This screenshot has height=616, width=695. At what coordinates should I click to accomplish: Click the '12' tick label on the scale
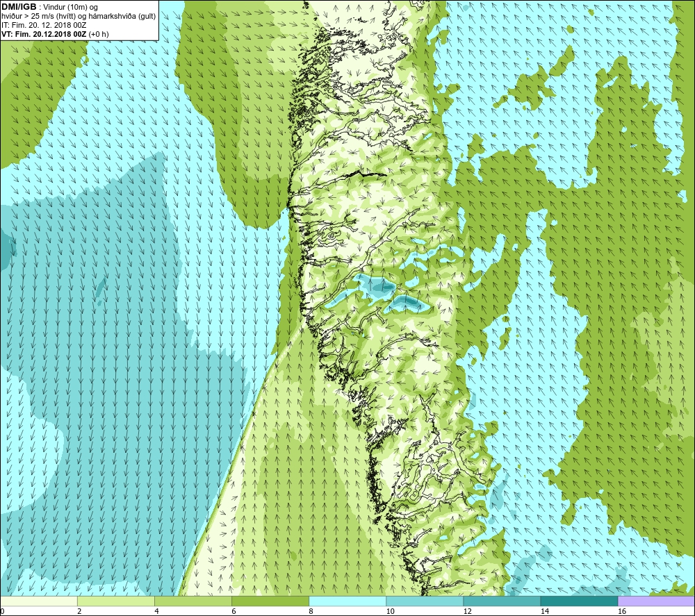tap(467, 612)
